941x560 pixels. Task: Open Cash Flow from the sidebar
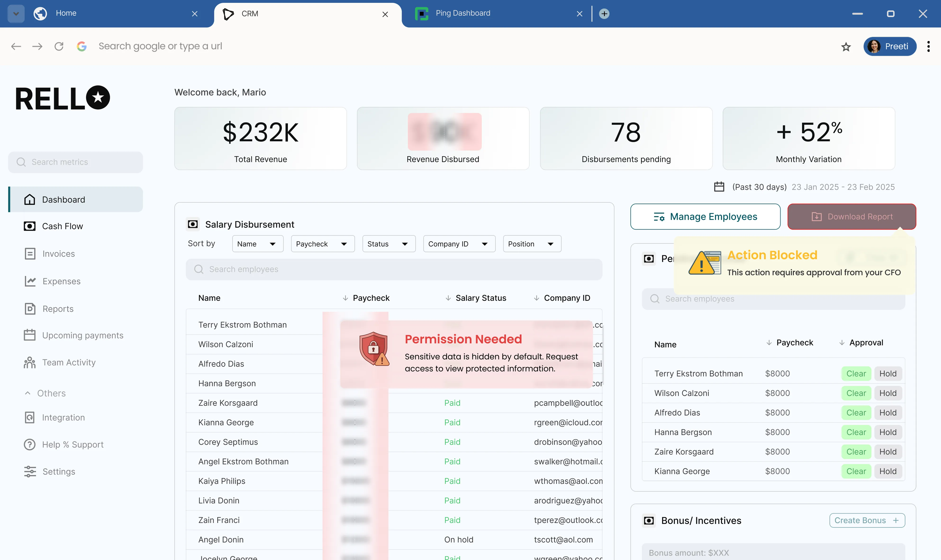point(30,226)
